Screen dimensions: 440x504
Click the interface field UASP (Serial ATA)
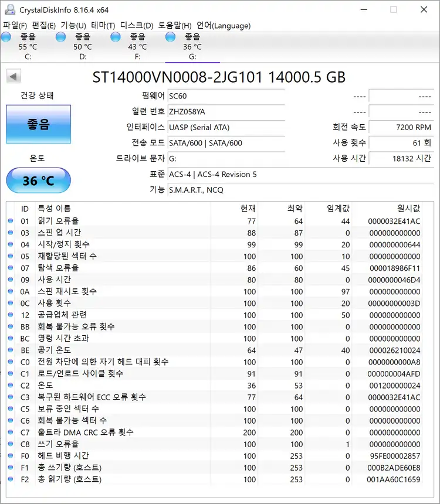click(x=226, y=128)
